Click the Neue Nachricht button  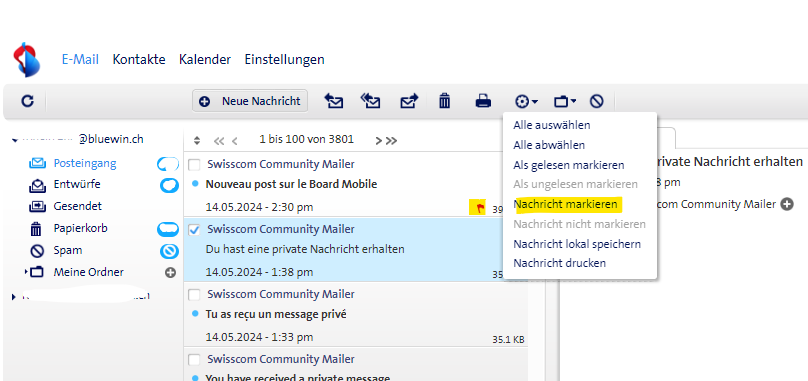(250, 101)
